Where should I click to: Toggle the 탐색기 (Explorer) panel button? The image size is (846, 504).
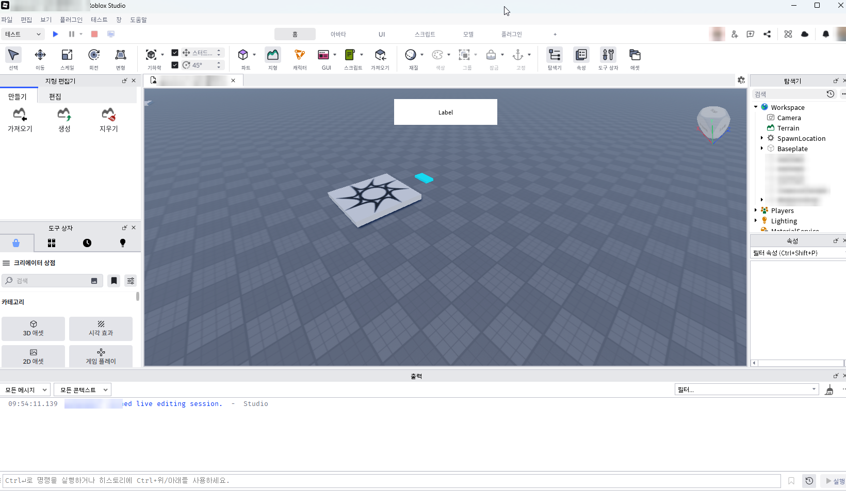coord(555,58)
